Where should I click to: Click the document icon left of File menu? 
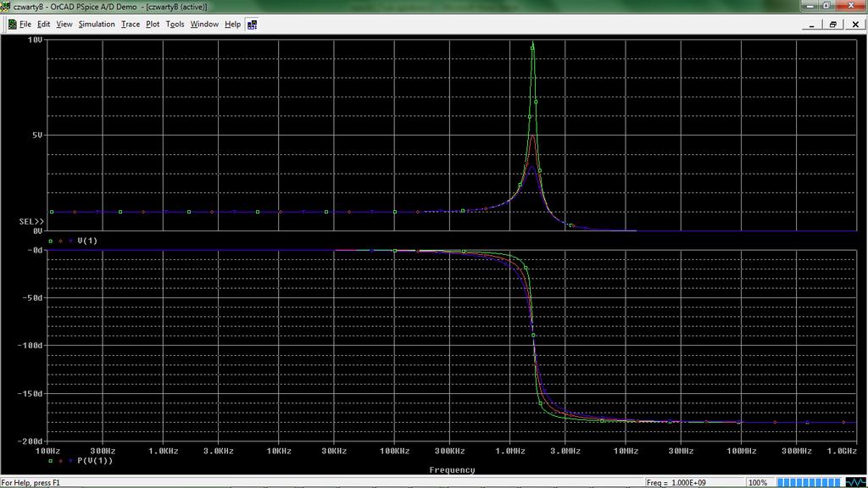click(x=12, y=25)
